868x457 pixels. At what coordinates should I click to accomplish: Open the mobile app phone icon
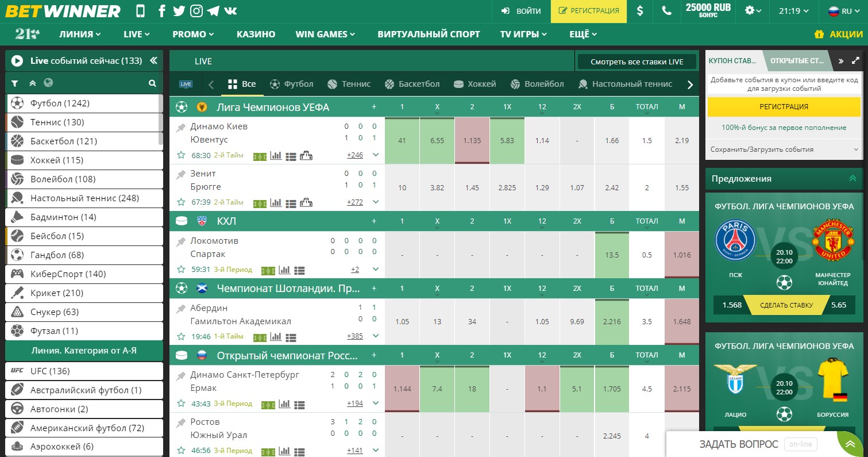click(x=141, y=11)
